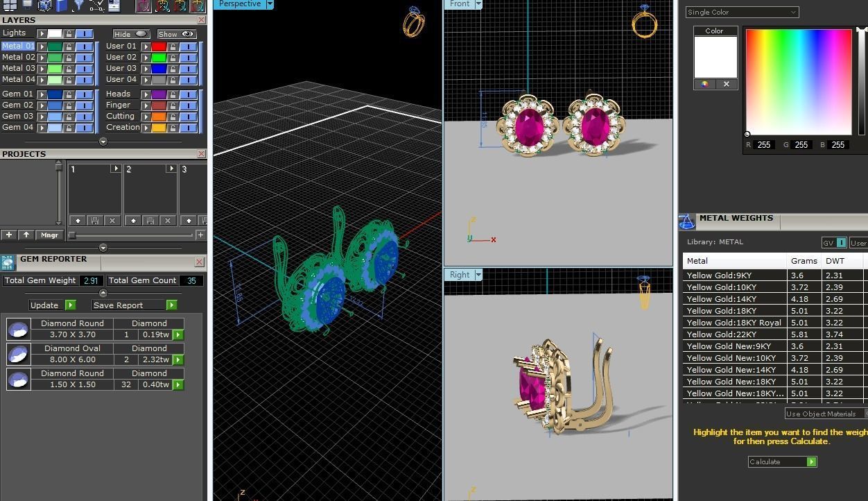Open the Perspective viewport dropdown arrow
The width and height of the screenshot is (868, 501).
click(x=270, y=4)
